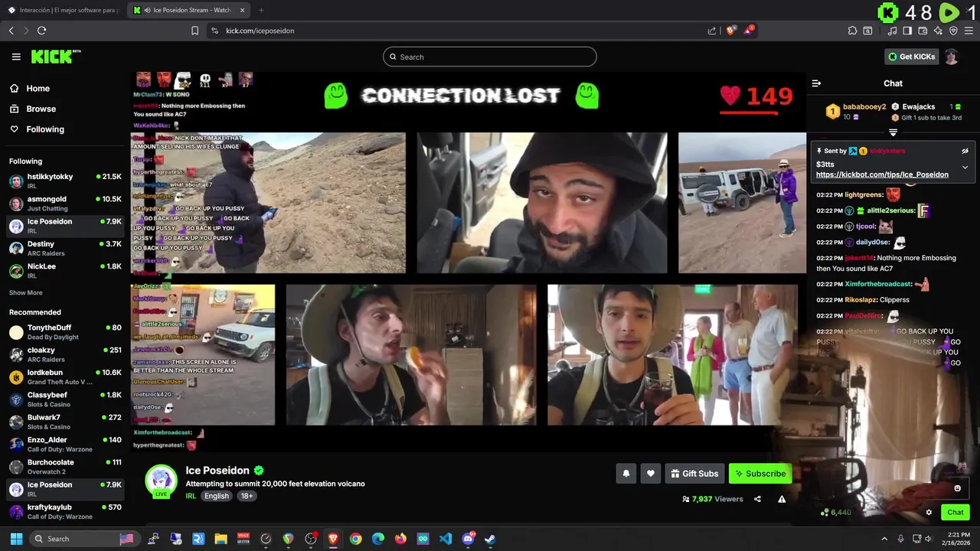The image size is (980, 551).
Task: Expand the pinned $3tts message chevron
Action: click(965, 167)
